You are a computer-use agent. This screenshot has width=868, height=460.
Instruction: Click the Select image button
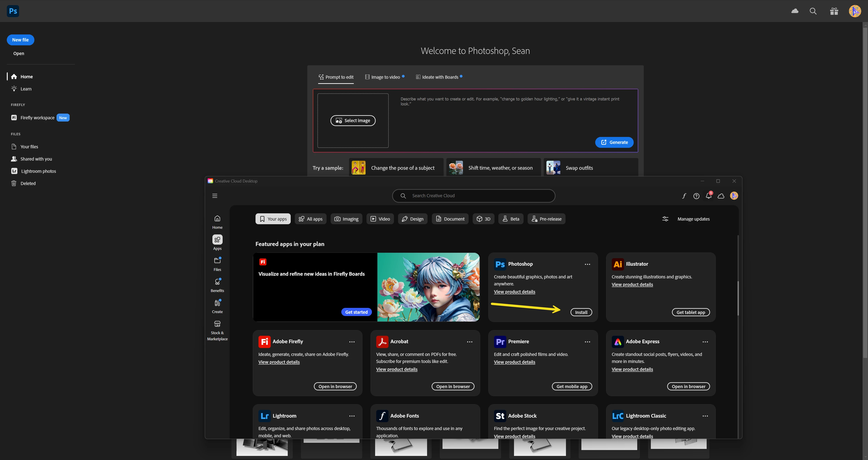coord(353,121)
